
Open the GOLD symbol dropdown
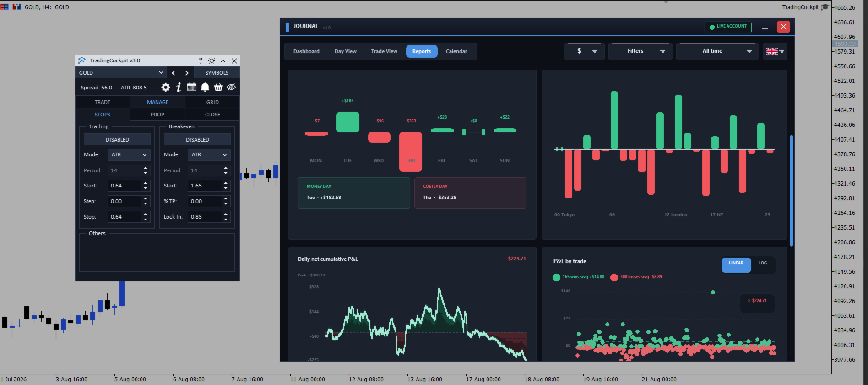click(121, 73)
